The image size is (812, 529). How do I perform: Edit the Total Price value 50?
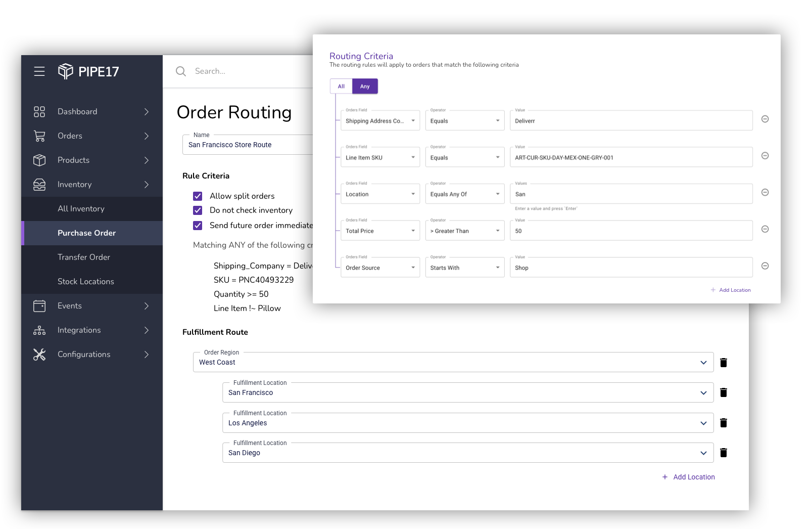click(631, 231)
